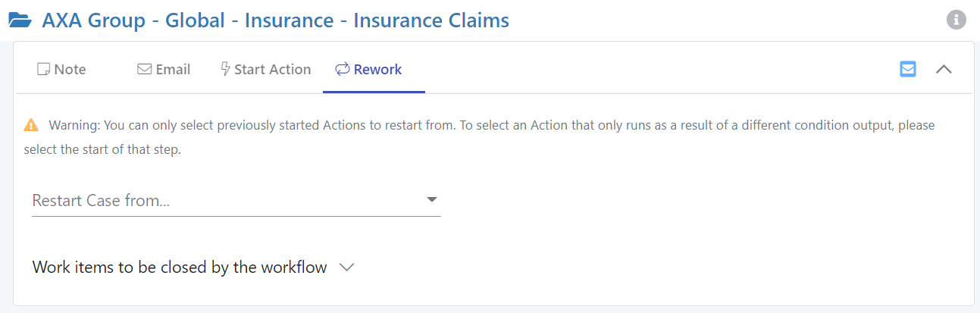Click the orange warning triangle icon
The image size is (980, 313).
coord(31,125)
